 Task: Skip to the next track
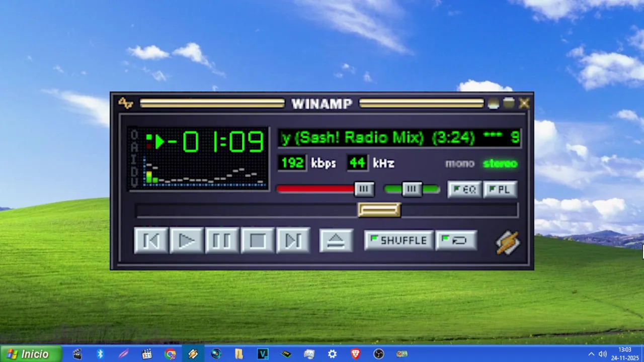(293, 241)
